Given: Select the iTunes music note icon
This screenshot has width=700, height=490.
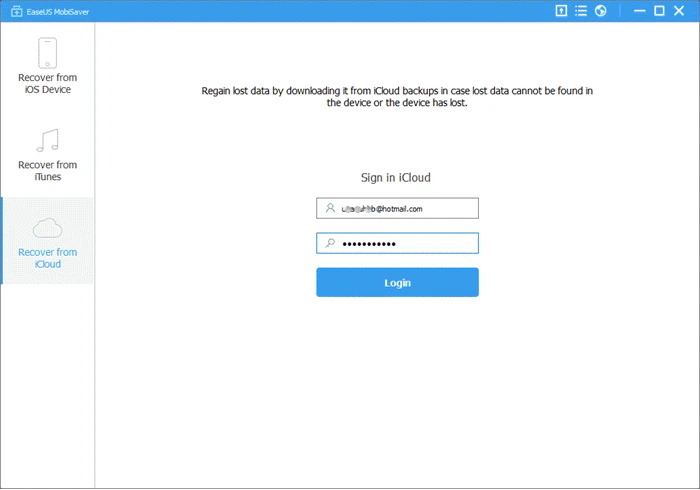Looking at the screenshot, I should coord(47,140).
